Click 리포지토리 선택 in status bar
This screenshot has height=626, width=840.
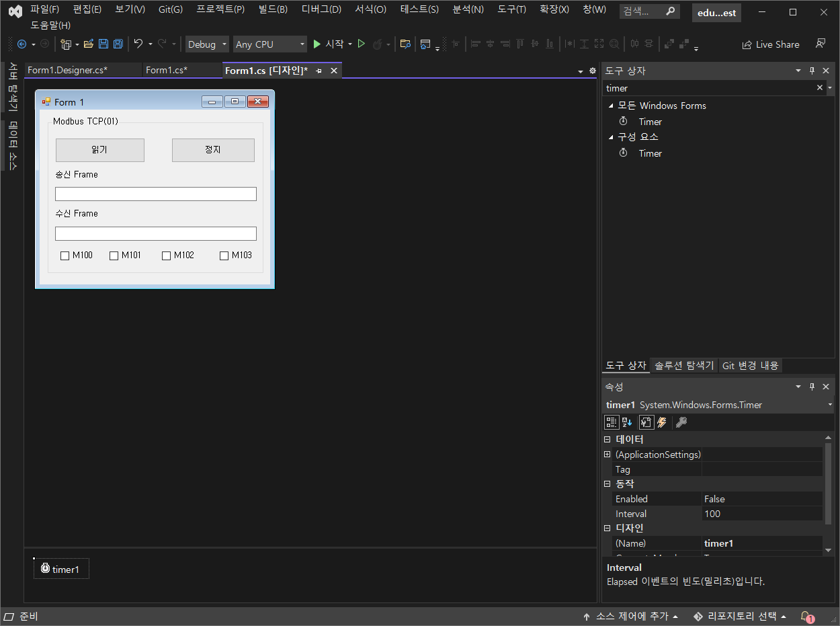point(739,617)
